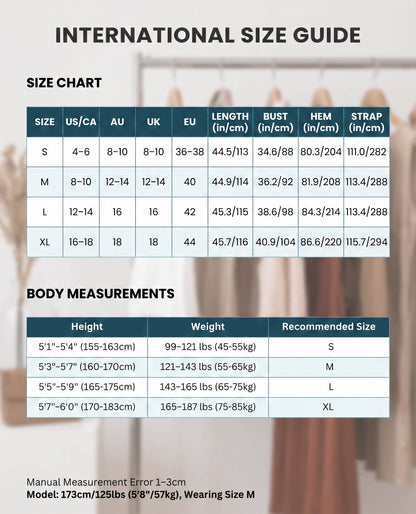This screenshot has width=416, height=514.
Task: Click the length value 45.3/115
Action: pos(230,212)
